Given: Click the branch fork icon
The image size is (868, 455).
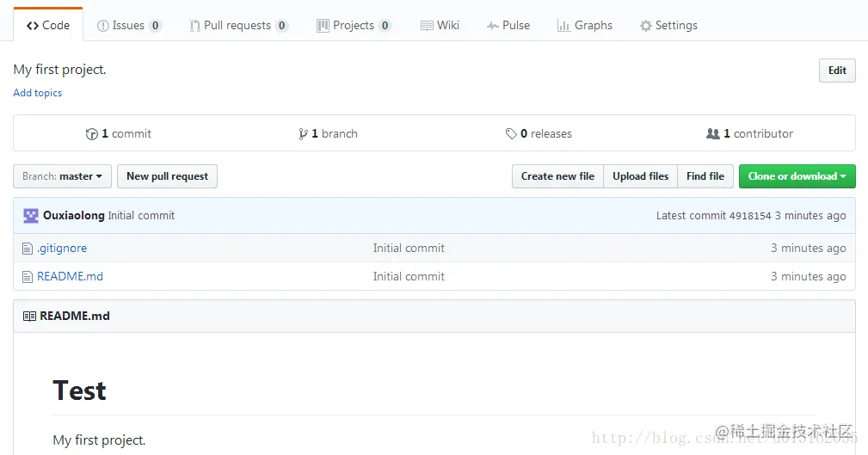Looking at the screenshot, I should [303, 134].
